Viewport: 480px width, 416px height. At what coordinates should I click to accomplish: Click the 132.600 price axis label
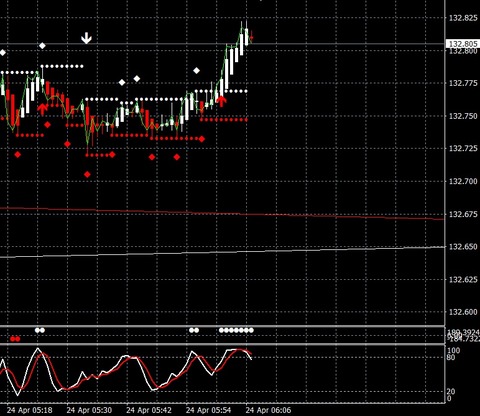click(x=463, y=312)
